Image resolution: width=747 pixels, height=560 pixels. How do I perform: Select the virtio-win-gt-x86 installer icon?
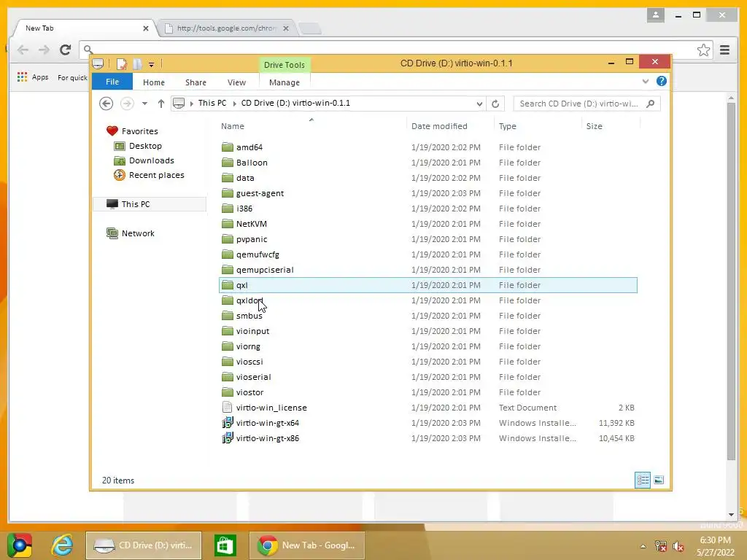(x=228, y=437)
